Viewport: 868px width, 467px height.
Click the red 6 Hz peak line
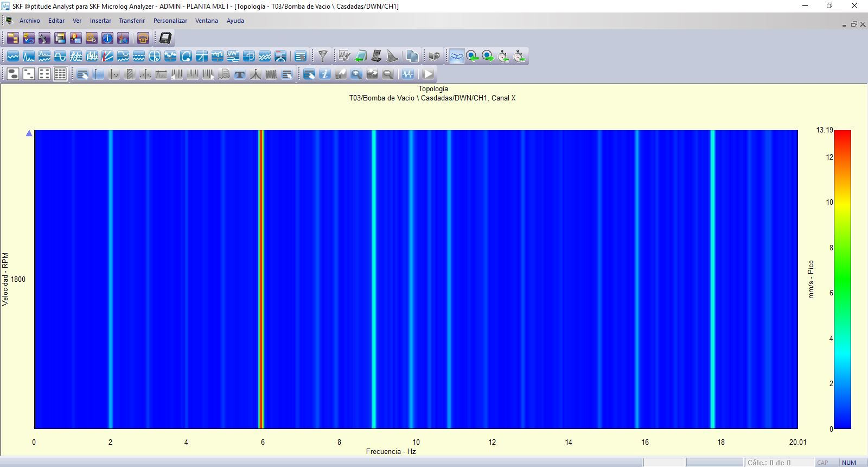tap(261, 279)
